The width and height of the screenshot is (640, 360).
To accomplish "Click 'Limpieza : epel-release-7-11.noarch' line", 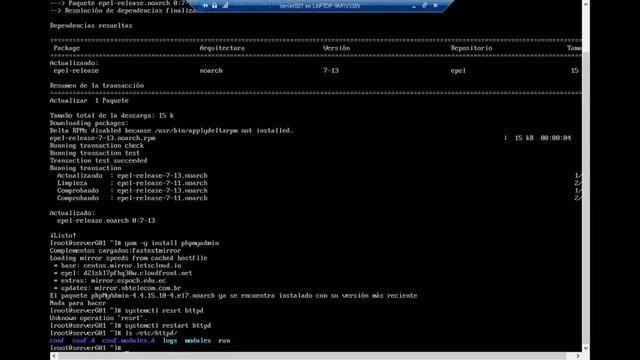I will (x=132, y=183).
